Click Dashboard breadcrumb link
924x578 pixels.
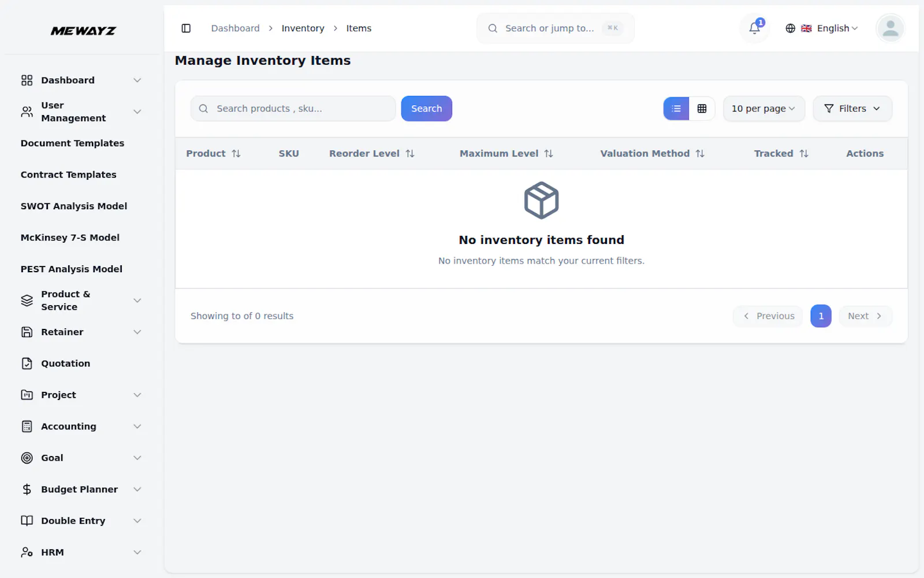pos(235,28)
